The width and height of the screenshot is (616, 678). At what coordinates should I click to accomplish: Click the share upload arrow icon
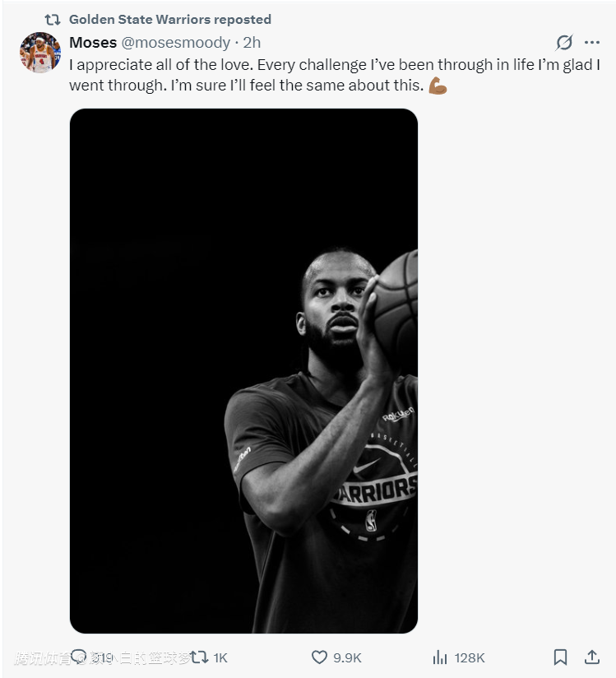tap(591, 657)
